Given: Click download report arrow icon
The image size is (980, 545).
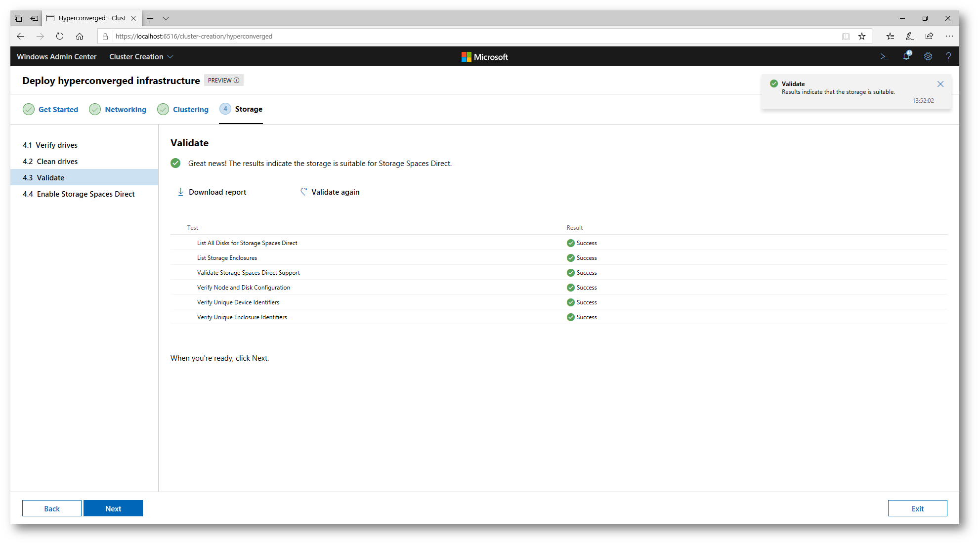Looking at the screenshot, I should [x=180, y=192].
